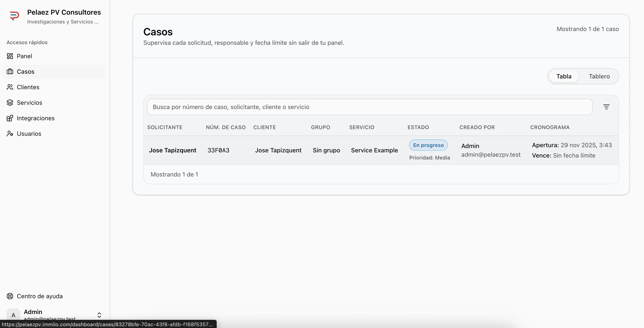
Task: Go to the Integraciones section
Action: (x=35, y=118)
